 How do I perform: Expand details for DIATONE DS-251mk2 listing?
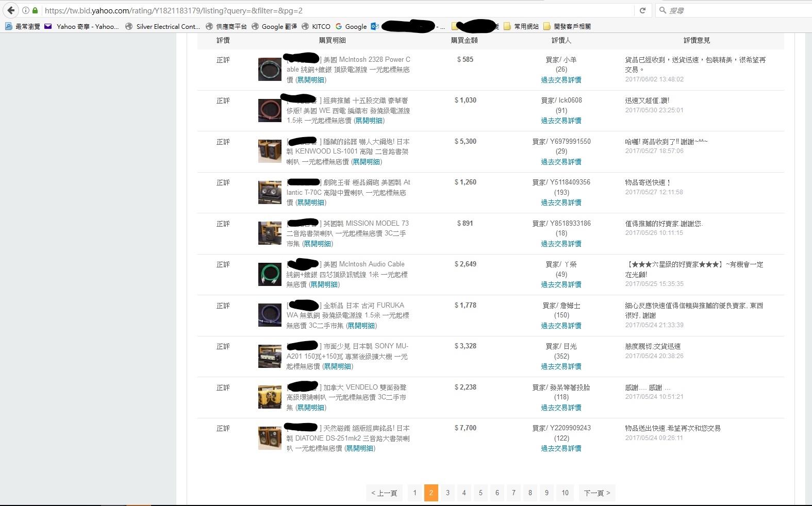point(360,448)
